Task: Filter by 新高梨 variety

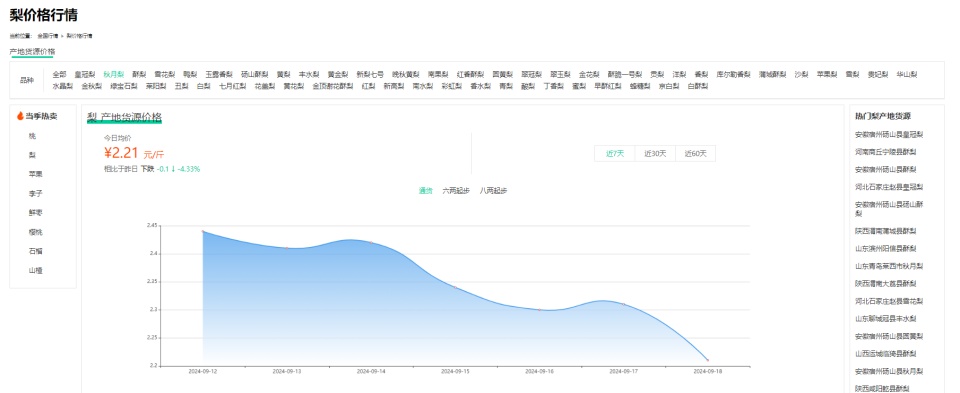Action: [394, 86]
